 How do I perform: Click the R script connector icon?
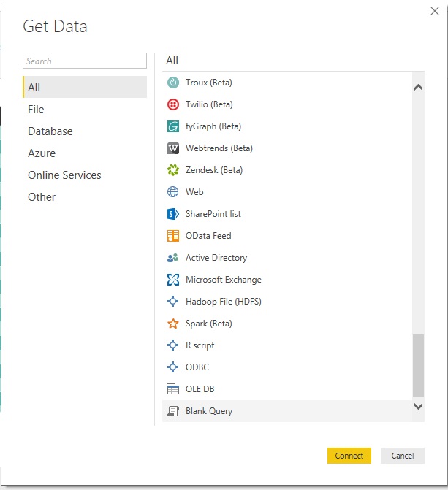coord(172,345)
